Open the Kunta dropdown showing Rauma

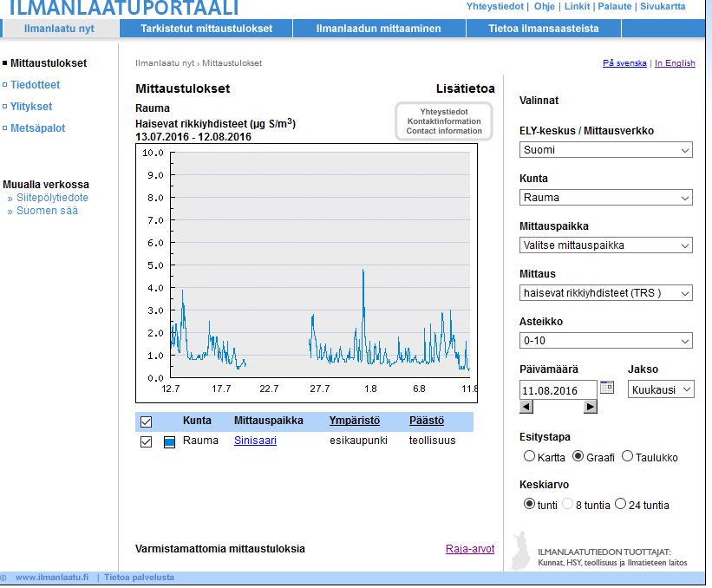605,198
